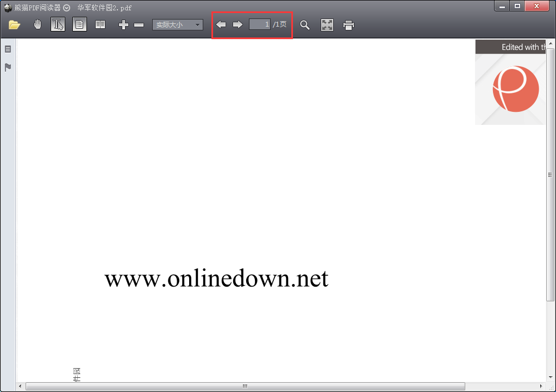Click the vertical scrollbar thumb
This screenshot has height=392, width=556.
point(550,175)
